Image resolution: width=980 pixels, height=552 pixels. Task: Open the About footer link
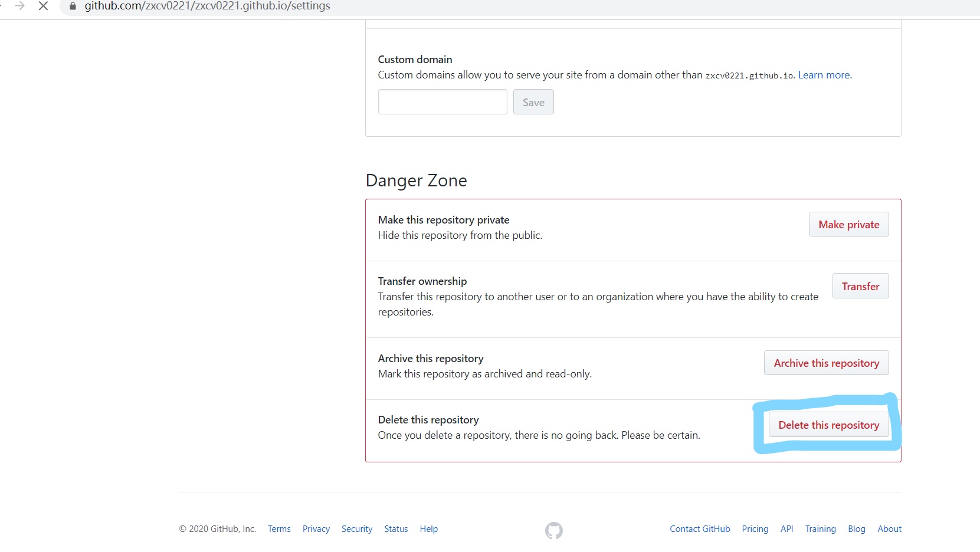click(x=890, y=529)
